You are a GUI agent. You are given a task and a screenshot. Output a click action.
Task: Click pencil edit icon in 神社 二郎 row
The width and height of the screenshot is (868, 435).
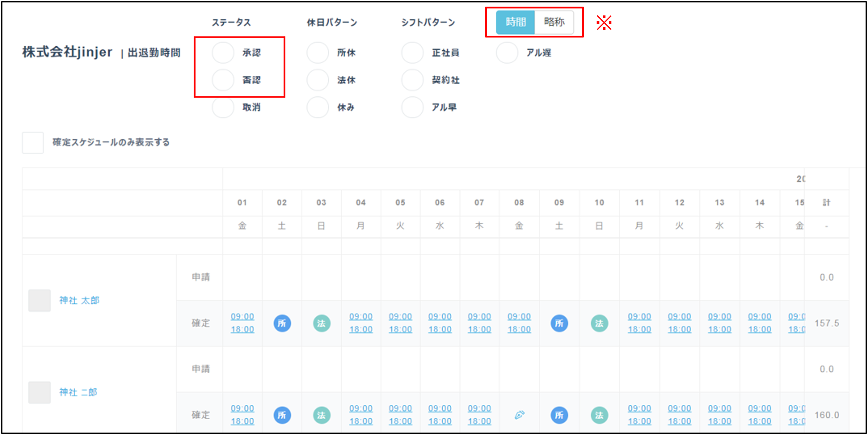(x=519, y=415)
